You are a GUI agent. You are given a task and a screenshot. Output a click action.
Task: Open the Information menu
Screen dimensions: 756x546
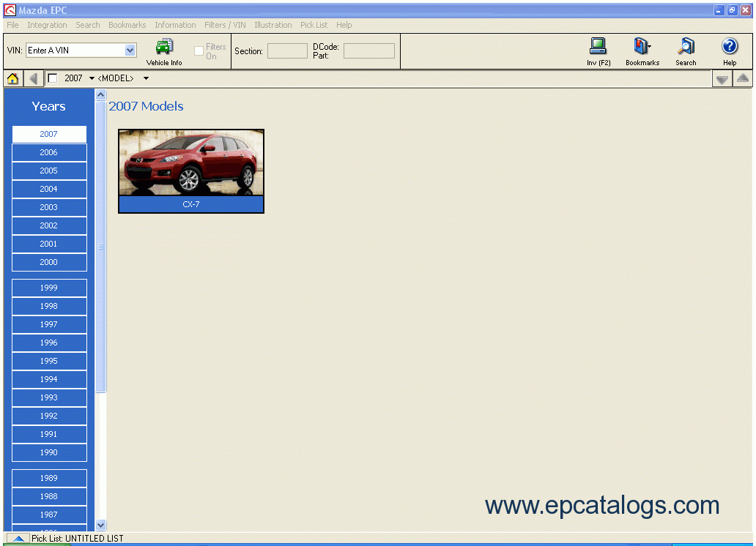tap(175, 25)
